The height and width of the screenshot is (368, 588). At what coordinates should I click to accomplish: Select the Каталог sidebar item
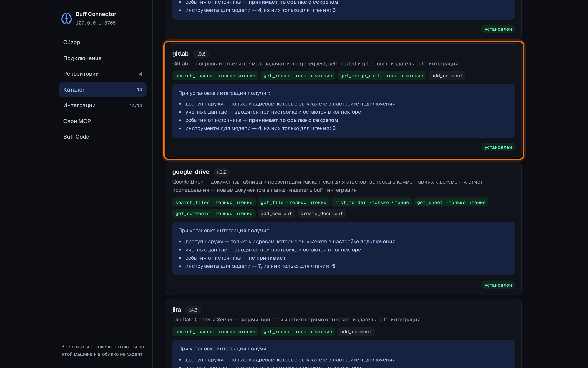[x=102, y=90]
